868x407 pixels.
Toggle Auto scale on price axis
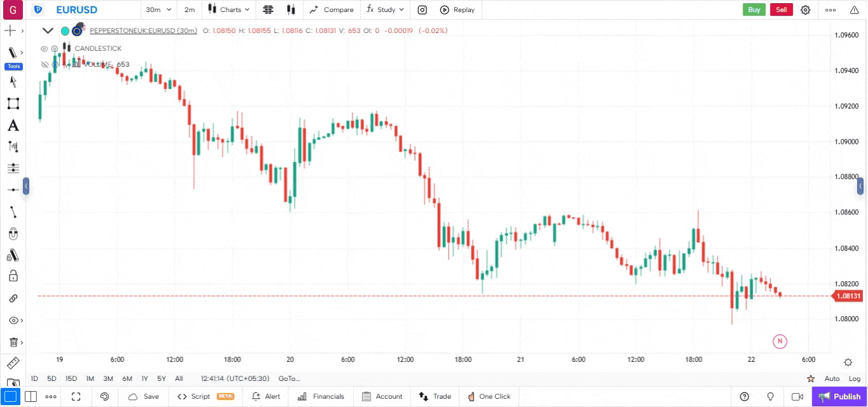[x=832, y=378]
